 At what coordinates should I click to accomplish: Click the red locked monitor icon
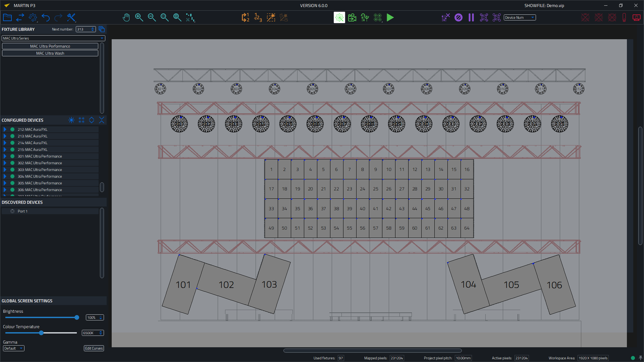tap(636, 17)
